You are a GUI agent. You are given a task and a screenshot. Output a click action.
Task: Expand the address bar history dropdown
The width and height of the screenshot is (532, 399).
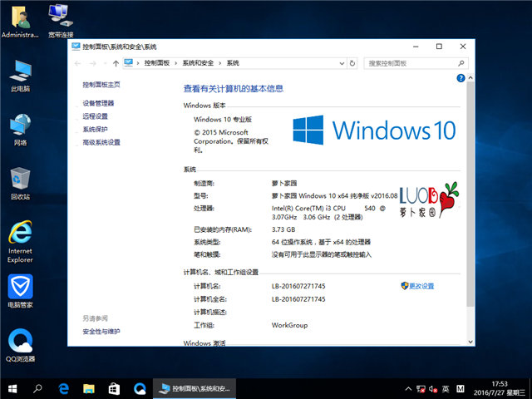point(342,63)
